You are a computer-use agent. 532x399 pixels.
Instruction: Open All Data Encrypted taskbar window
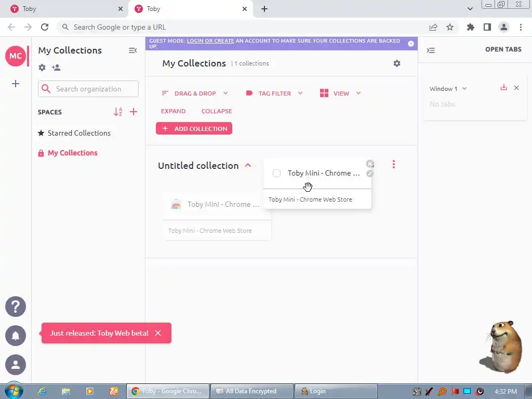[x=252, y=391]
